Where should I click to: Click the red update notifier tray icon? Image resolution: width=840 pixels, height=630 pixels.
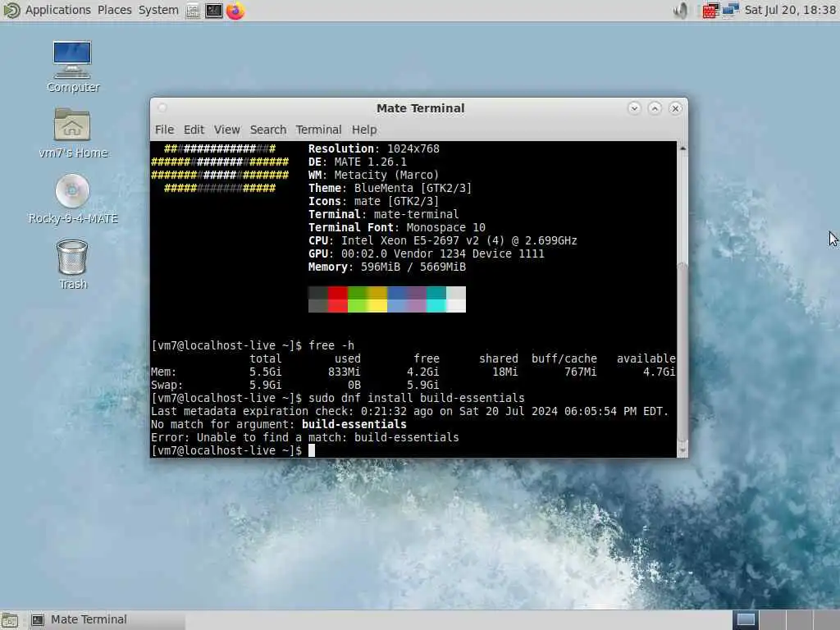click(x=710, y=10)
